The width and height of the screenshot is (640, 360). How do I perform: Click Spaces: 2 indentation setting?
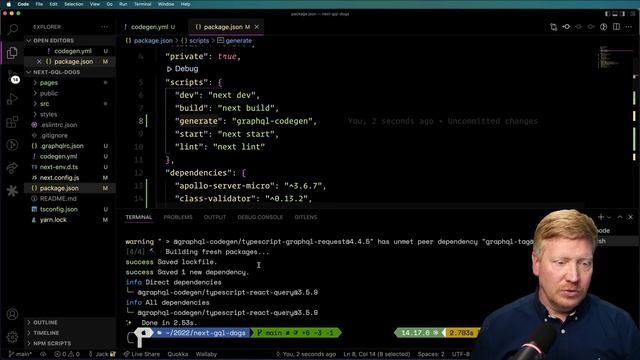(431, 354)
